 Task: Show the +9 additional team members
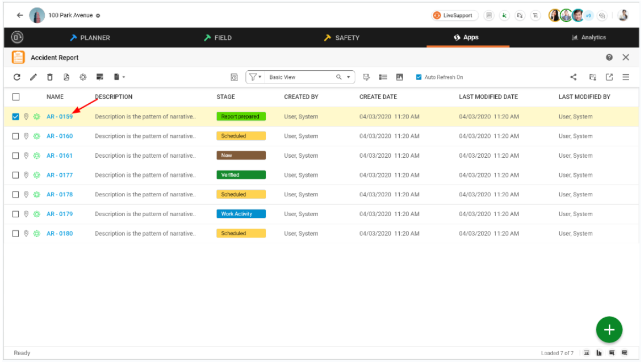pyautogui.click(x=588, y=15)
